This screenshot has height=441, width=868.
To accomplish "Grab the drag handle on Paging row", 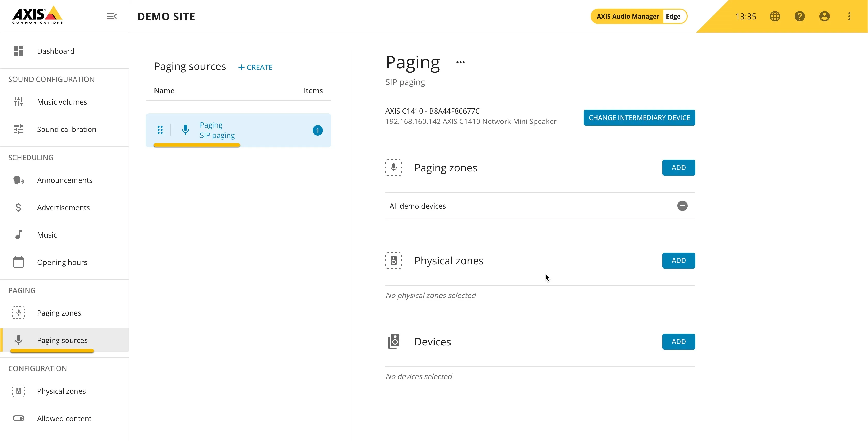I will 160,130.
